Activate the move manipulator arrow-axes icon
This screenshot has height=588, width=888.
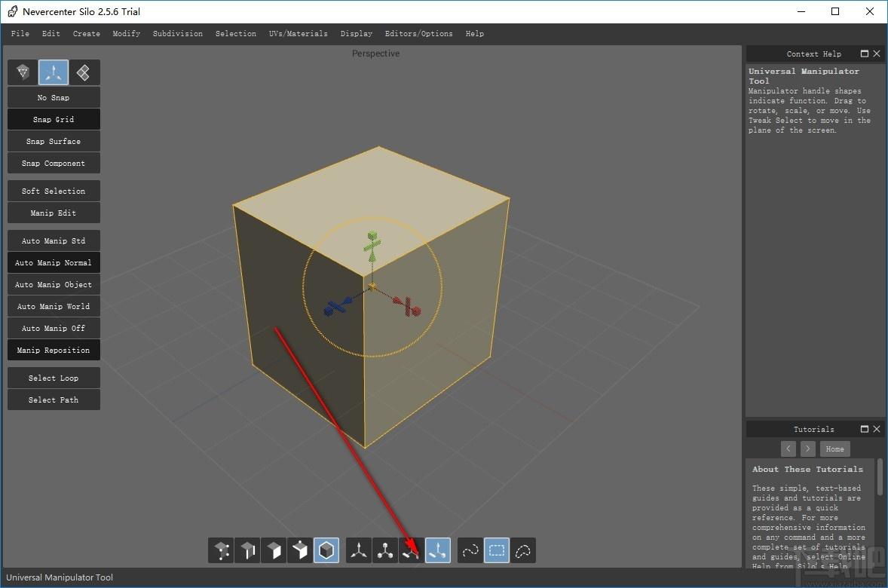[359, 550]
